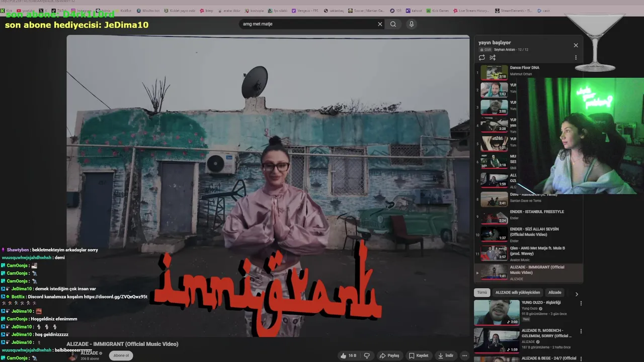Play "ENDER - SİZİ ALLAH SEVSİN" playlist entry

point(529,234)
